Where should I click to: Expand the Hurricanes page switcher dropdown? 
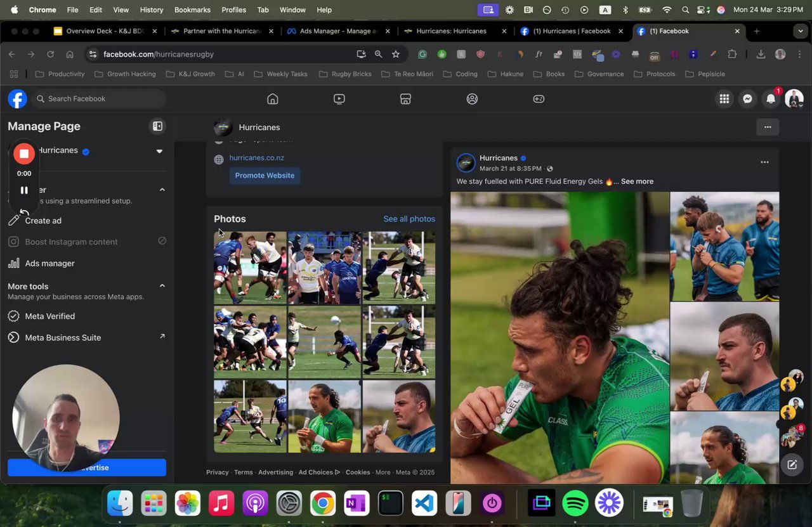[159, 151]
